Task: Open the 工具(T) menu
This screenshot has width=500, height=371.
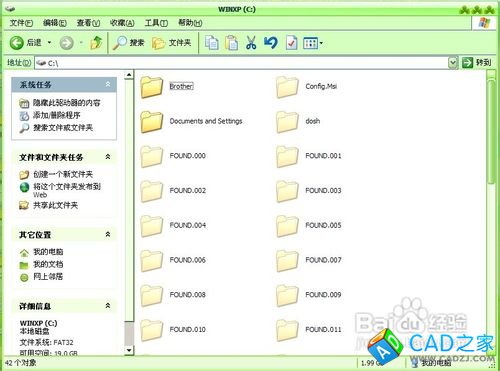Action: click(156, 23)
